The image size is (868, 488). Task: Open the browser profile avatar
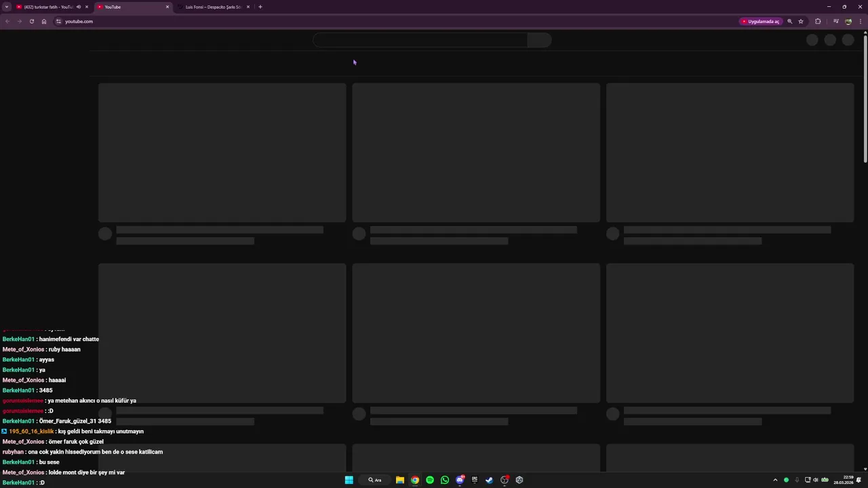pos(848,21)
